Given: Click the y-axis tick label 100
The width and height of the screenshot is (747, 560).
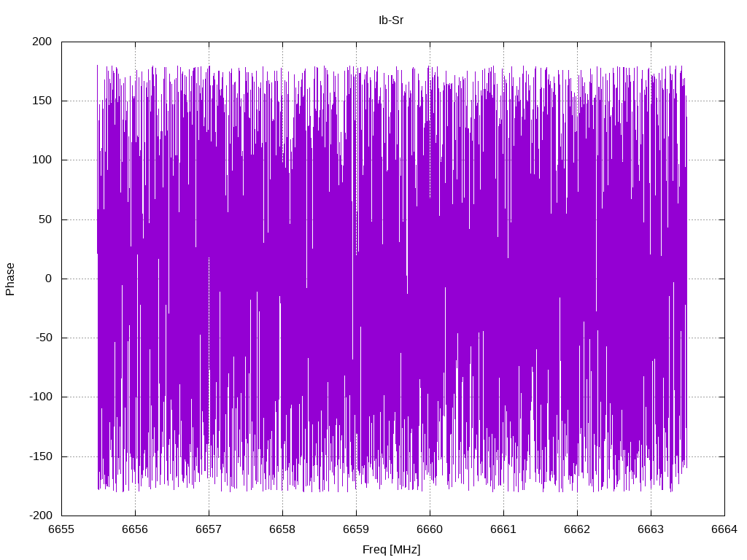Looking at the screenshot, I should pyautogui.click(x=42, y=160).
